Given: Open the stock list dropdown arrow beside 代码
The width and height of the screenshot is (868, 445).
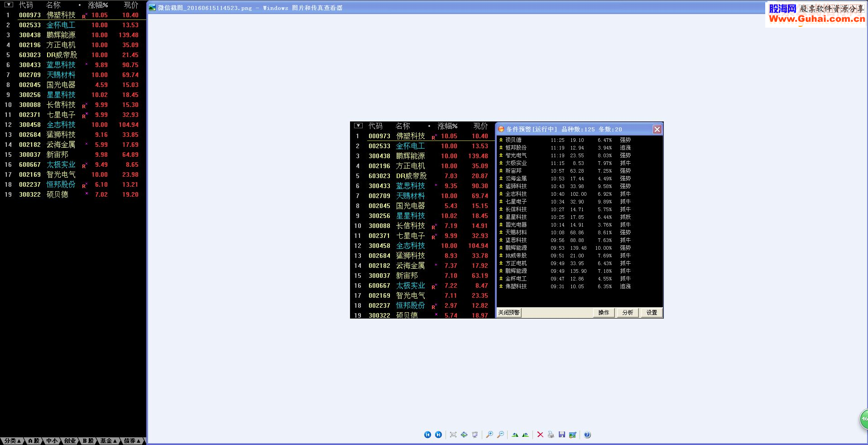Looking at the screenshot, I should (x=9, y=5).
